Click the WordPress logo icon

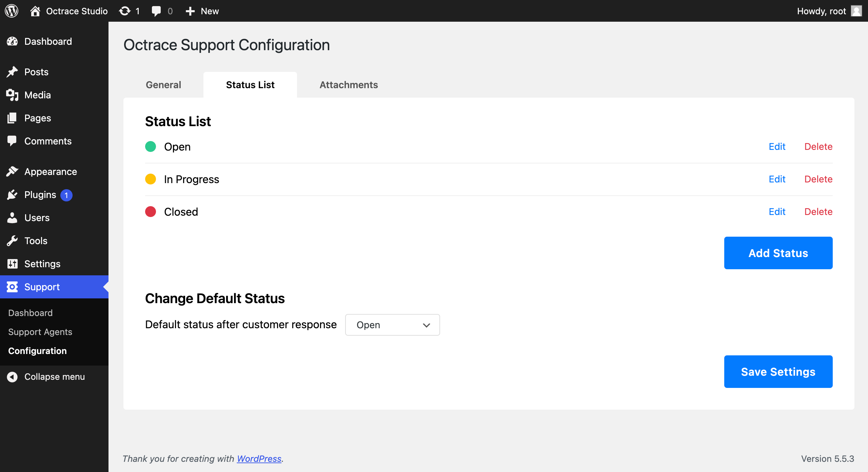click(x=12, y=11)
